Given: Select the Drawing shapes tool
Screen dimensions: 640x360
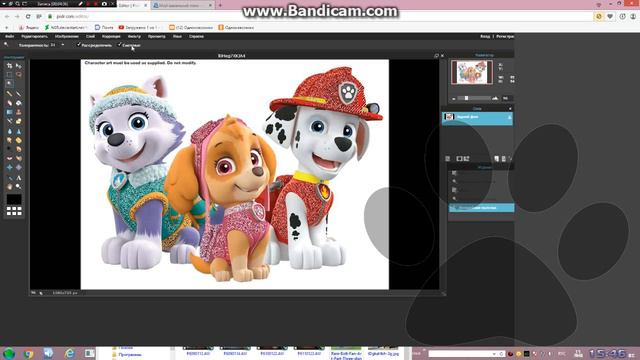Looking at the screenshot, I should tap(18, 121).
